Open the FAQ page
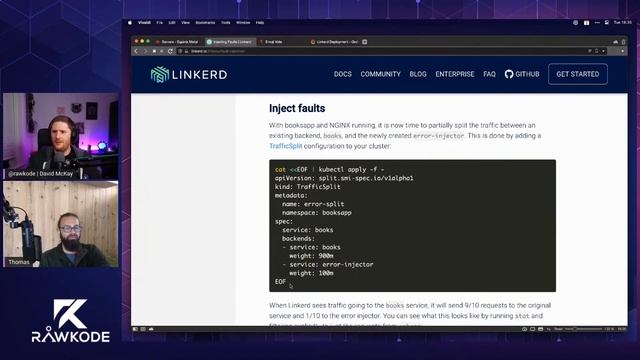 (489, 74)
